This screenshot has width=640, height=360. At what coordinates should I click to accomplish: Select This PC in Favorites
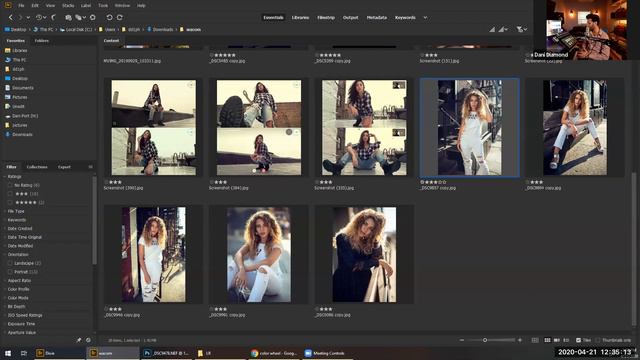point(19,60)
